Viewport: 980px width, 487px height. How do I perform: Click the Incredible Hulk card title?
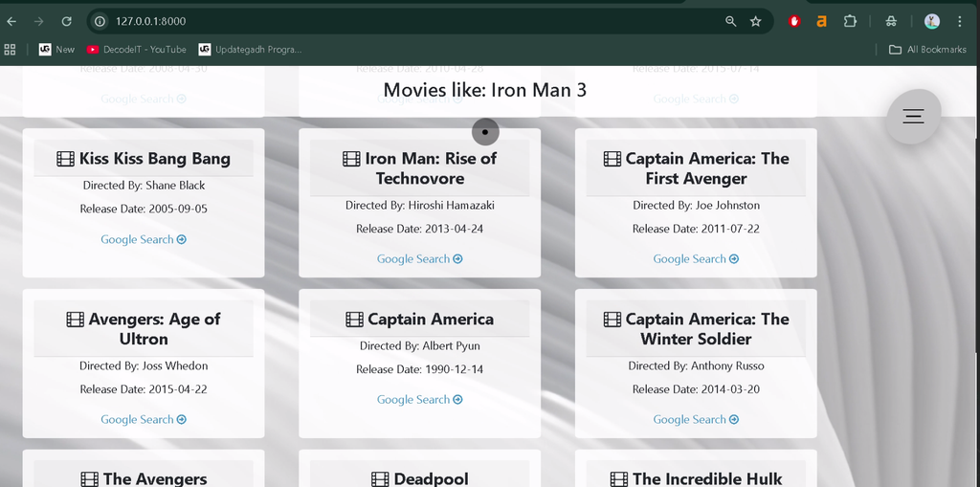coord(707,479)
